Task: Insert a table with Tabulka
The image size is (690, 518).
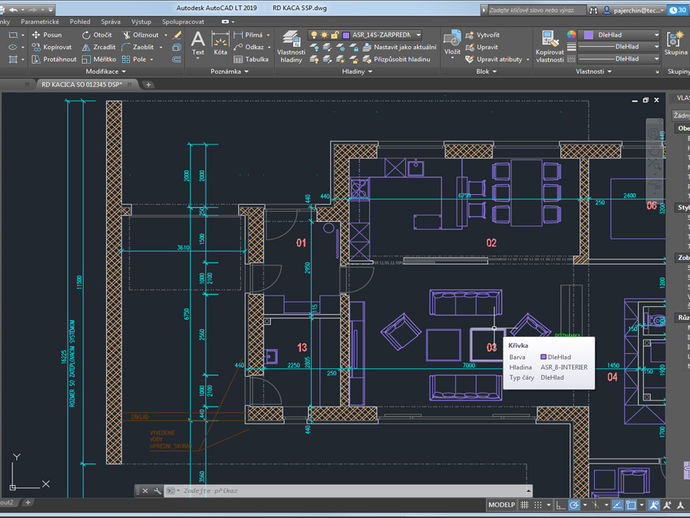Action: coord(251,59)
